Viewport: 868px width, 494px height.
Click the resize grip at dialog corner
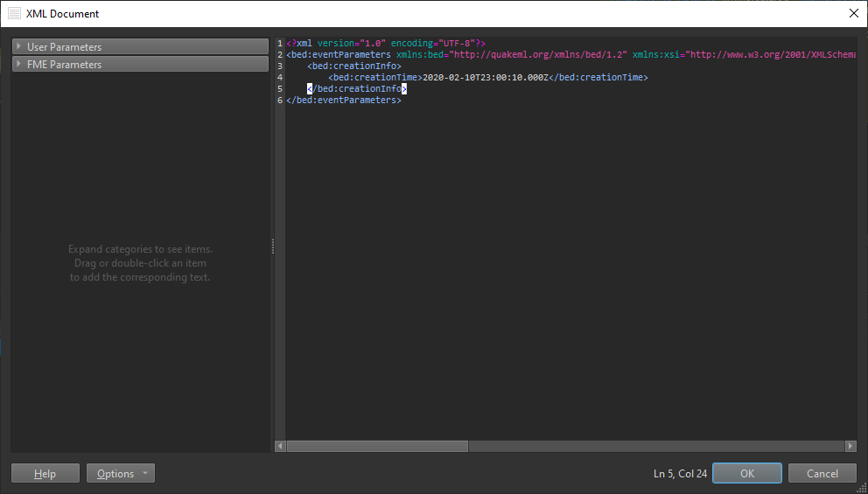point(862,488)
